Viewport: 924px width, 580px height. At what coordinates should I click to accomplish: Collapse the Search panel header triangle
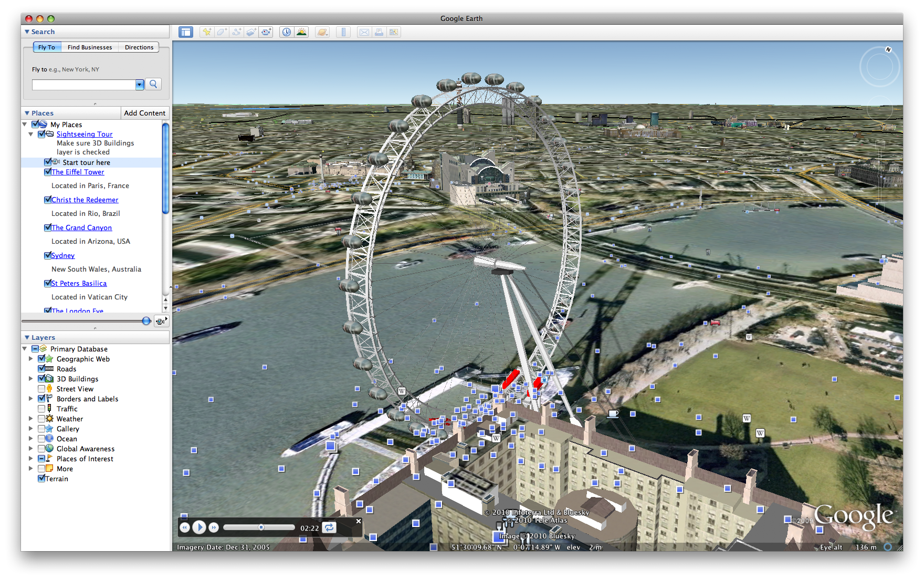pos(27,32)
